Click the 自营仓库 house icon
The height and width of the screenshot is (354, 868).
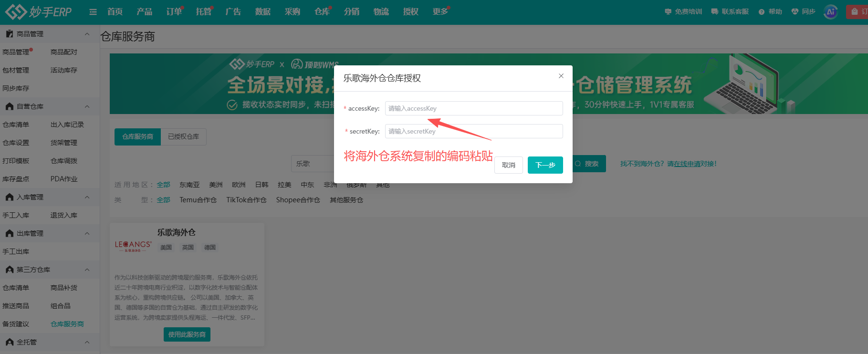tap(9, 106)
